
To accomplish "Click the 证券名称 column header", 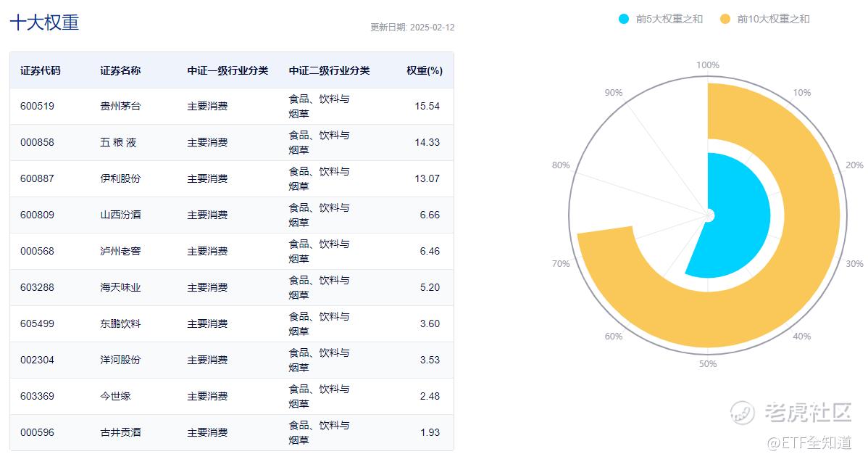I will pyautogui.click(x=120, y=70).
